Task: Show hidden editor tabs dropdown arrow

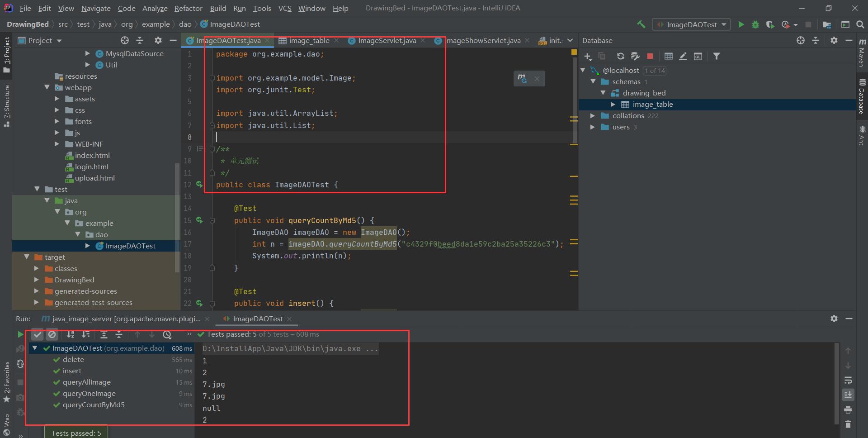Action: click(570, 40)
